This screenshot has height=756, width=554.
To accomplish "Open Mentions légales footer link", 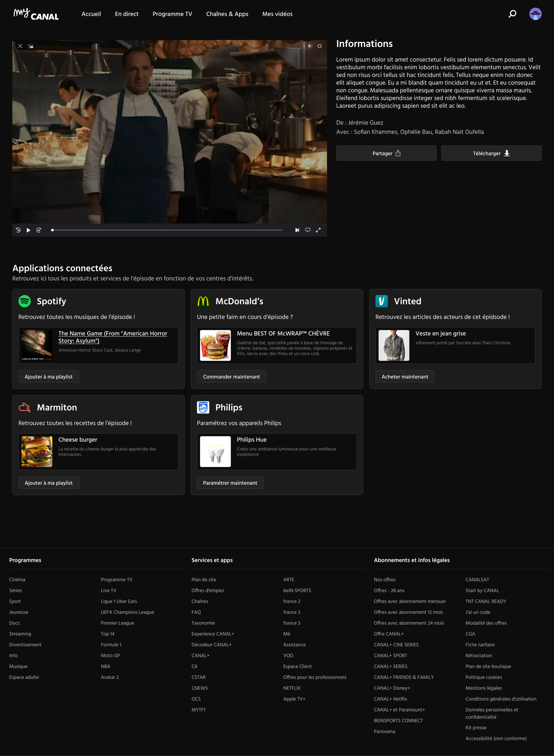I will [484, 688].
